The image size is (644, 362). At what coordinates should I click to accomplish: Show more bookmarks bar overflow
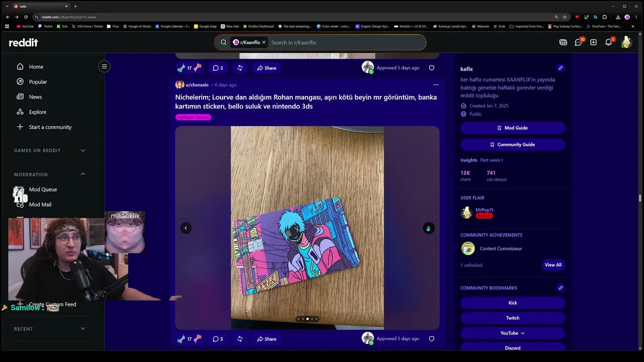tap(632, 26)
